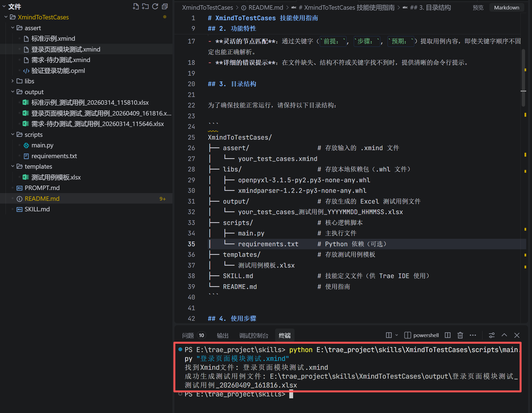The image size is (532, 413).
Task: Switch to the 调试控制台 panel tab
Action: pos(254,335)
